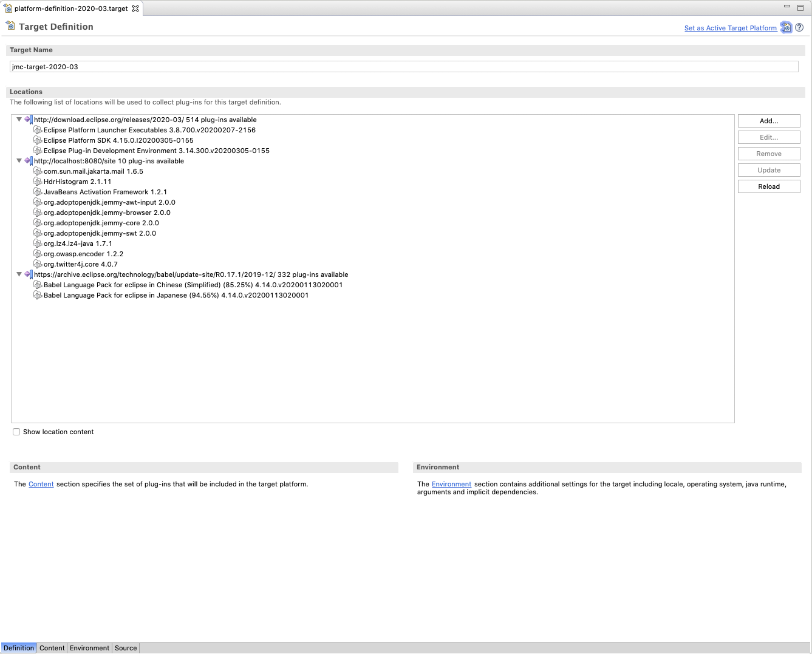Click the download.eclipse.org repository icon
Screen dimensions: 812x654
tap(29, 120)
